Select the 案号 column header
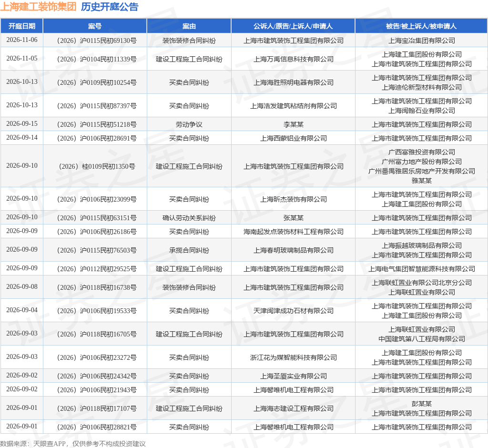488x448 pixels. [95, 26]
